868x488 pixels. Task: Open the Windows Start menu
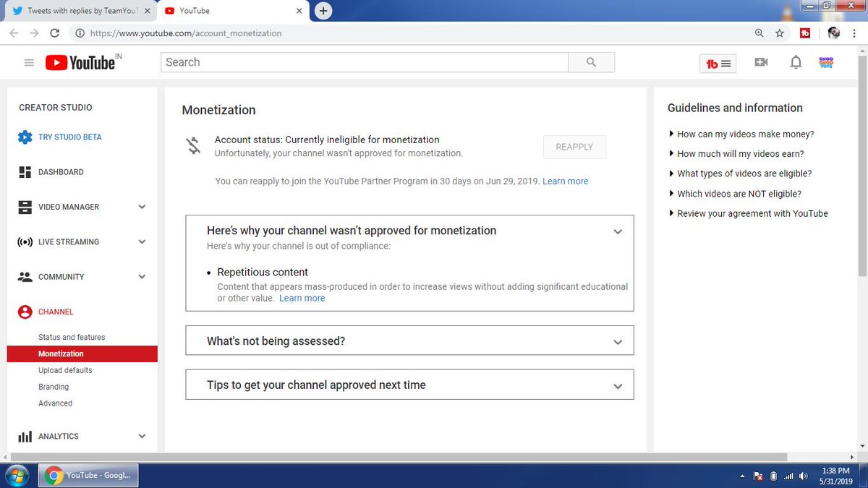tap(16, 476)
